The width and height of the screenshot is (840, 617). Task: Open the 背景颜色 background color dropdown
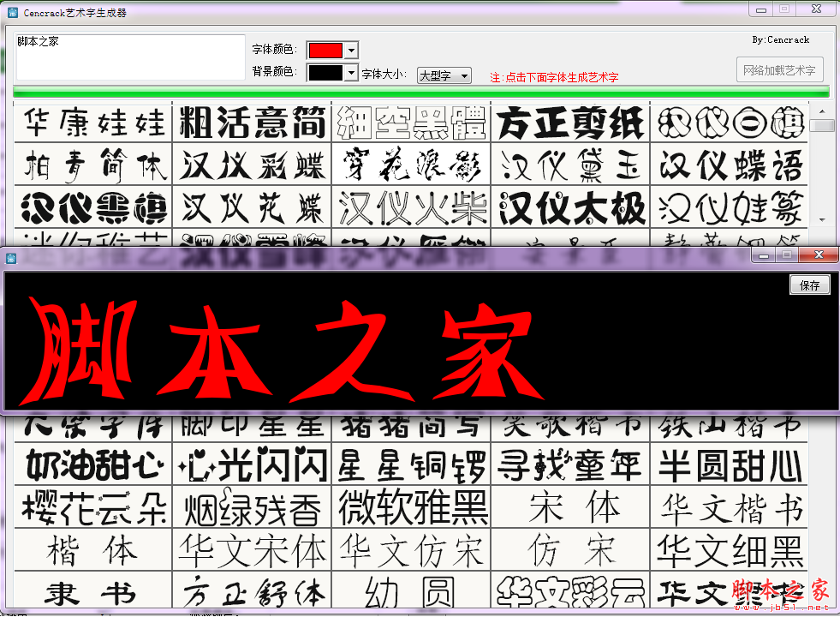[350, 72]
